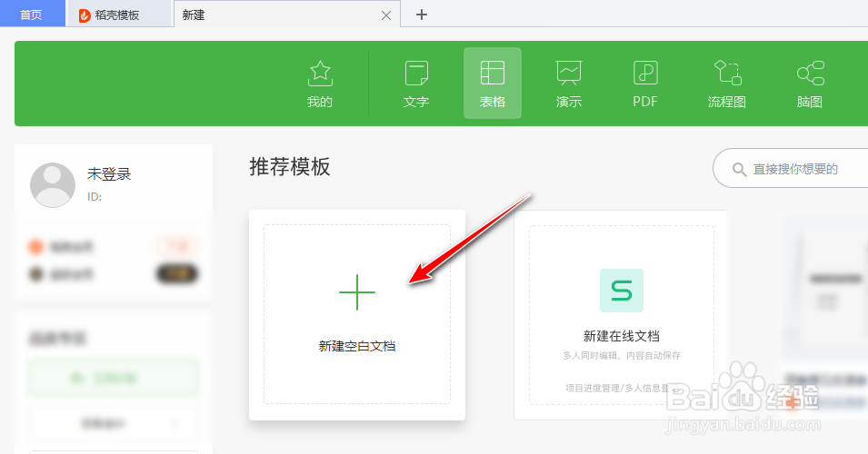Select the 文字 document type
The width and height of the screenshot is (868, 454).
416,84
